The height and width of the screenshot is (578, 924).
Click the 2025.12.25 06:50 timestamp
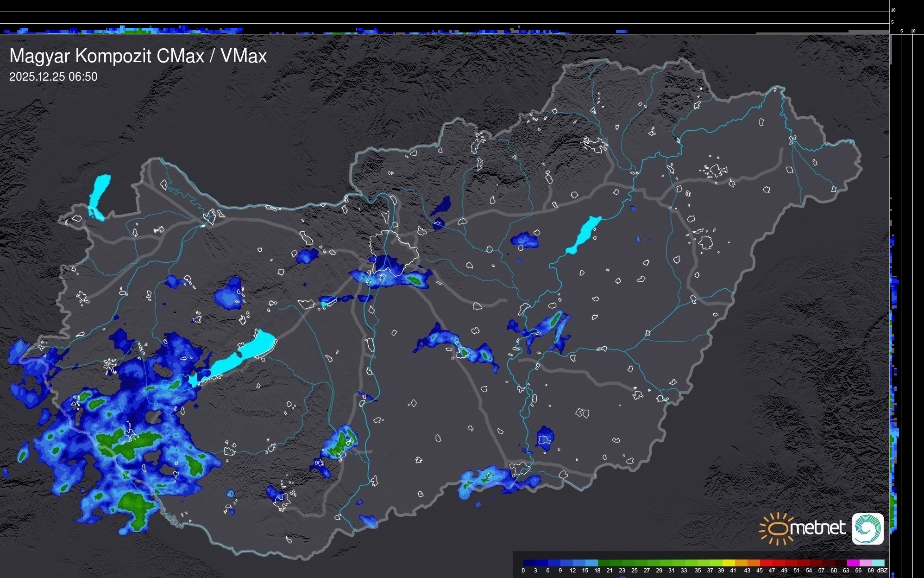click(53, 77)
